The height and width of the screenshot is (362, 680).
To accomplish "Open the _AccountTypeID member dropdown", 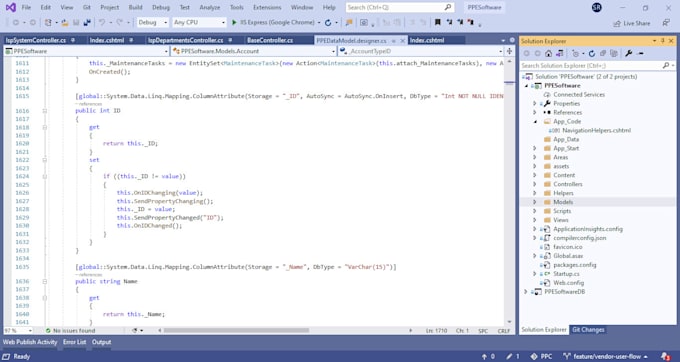I will coord(421,51).
